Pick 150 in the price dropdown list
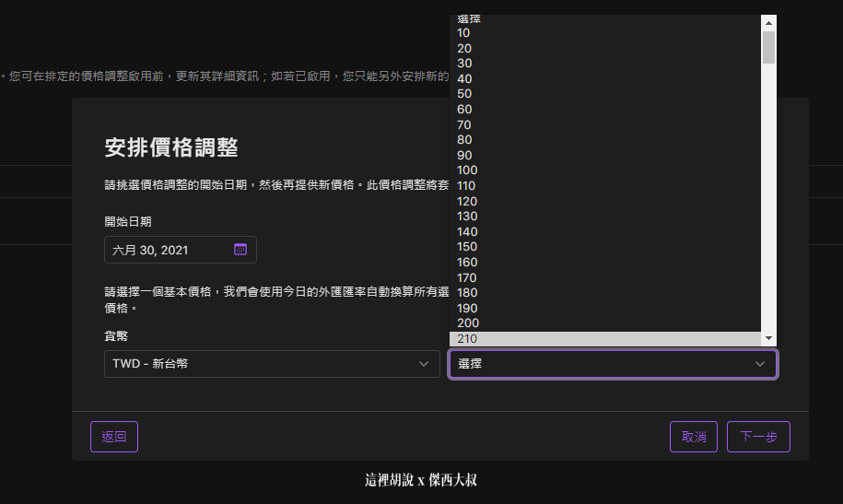The height and width of the screenshot is (504, 843). tap(604, 247)
